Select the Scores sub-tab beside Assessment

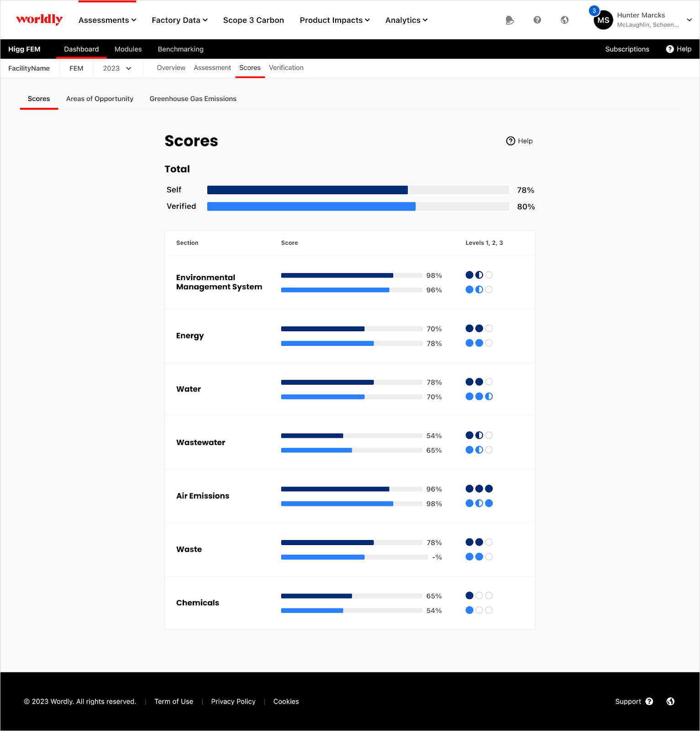pos(250,68)
